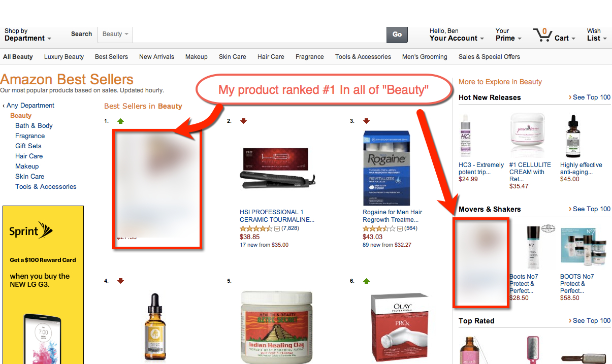Click the HSI Professional star rating
Viewport: 612px width, 364px height.
(x=256, y=228)
